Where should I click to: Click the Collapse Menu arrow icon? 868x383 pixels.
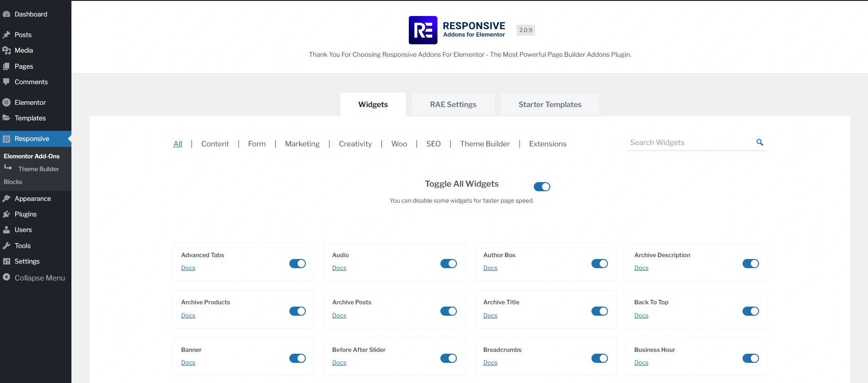click(6, 277)
